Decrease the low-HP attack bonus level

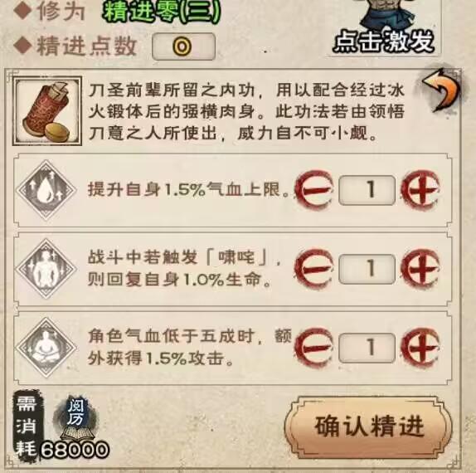point(314,347)
